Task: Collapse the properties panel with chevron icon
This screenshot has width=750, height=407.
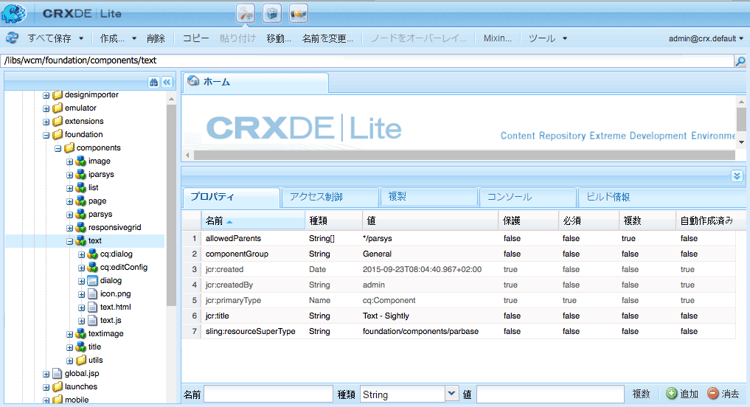Action: pyautogui.click(x=737, y=176)
